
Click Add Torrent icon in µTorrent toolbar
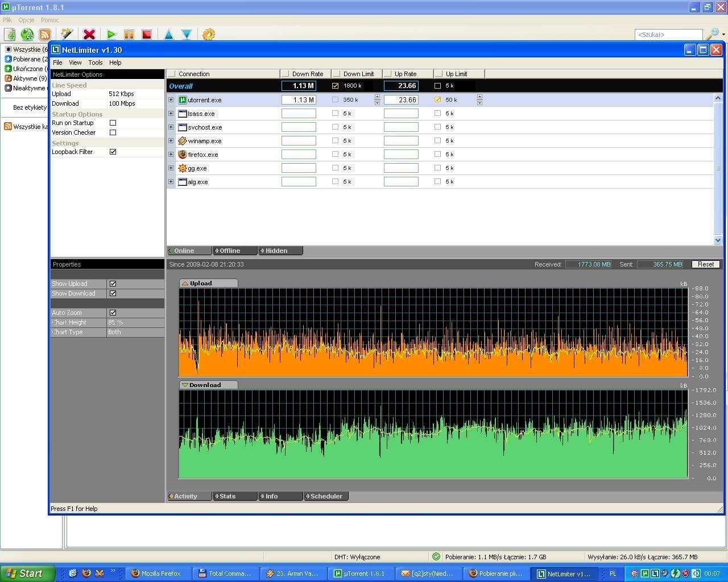pyautogui.click(x=10, y=35)
